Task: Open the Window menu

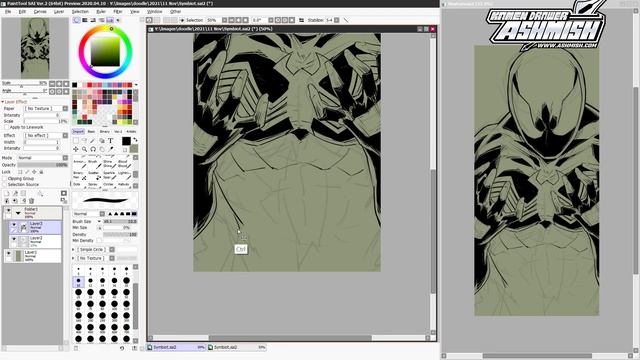Action: [154, 12]
